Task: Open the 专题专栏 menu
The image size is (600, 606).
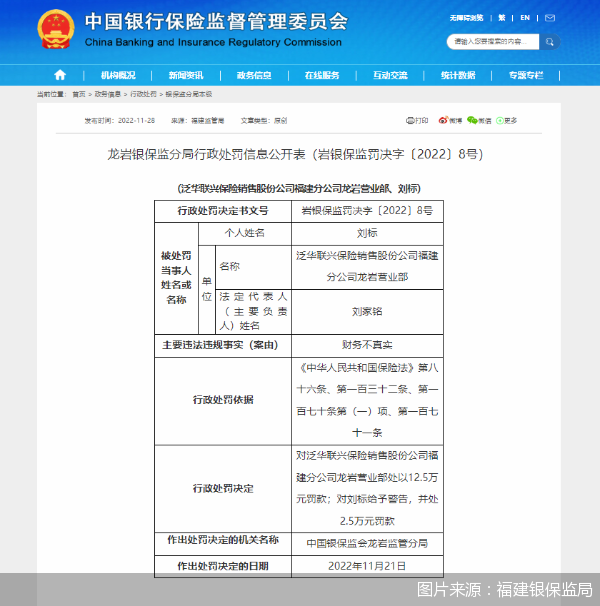Action: [x=526, y=75]
